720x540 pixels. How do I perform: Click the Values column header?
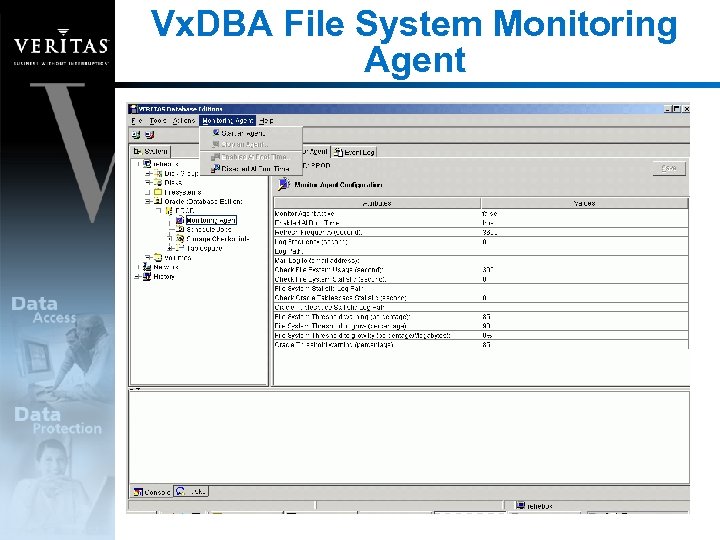585,203
